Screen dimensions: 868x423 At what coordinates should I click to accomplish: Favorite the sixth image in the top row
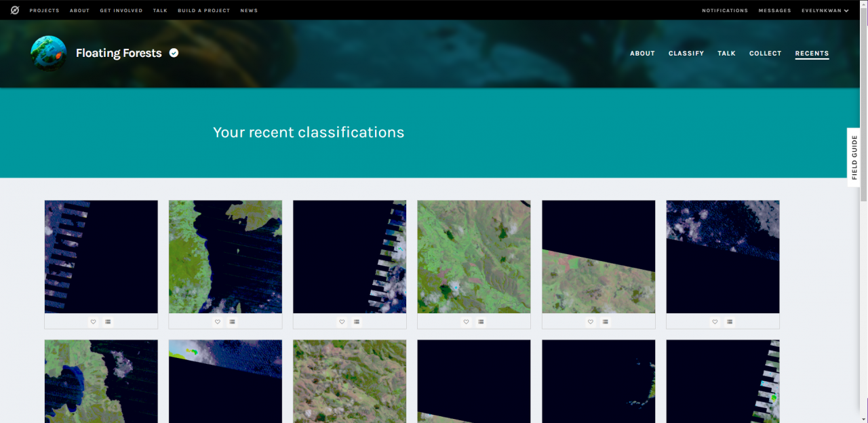(715, 321)
